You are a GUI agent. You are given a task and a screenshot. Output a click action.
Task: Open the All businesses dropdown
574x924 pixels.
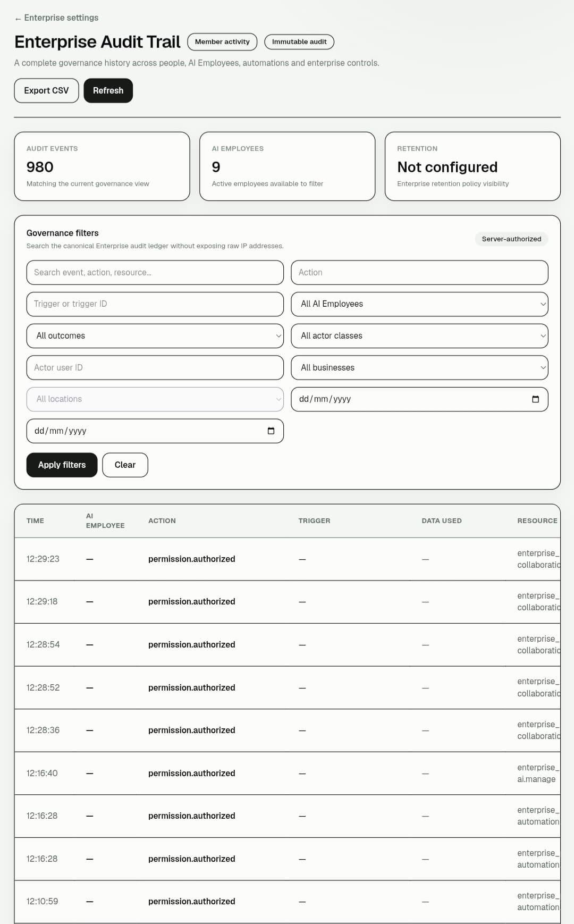419,367
